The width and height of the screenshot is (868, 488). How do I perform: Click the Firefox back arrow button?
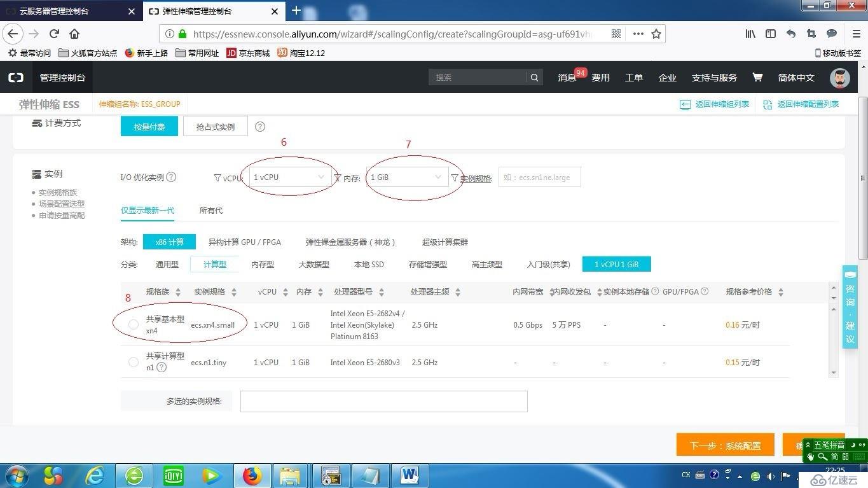[13, 34]
